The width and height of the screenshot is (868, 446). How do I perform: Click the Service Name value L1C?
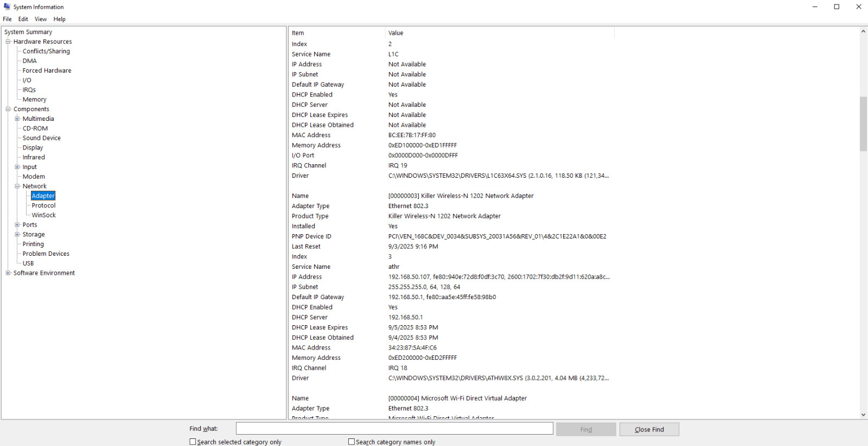point(393,54)
